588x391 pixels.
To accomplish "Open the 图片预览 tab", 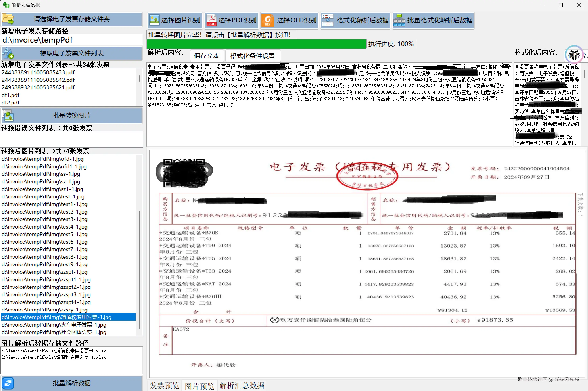I will (x=200, y=386).
